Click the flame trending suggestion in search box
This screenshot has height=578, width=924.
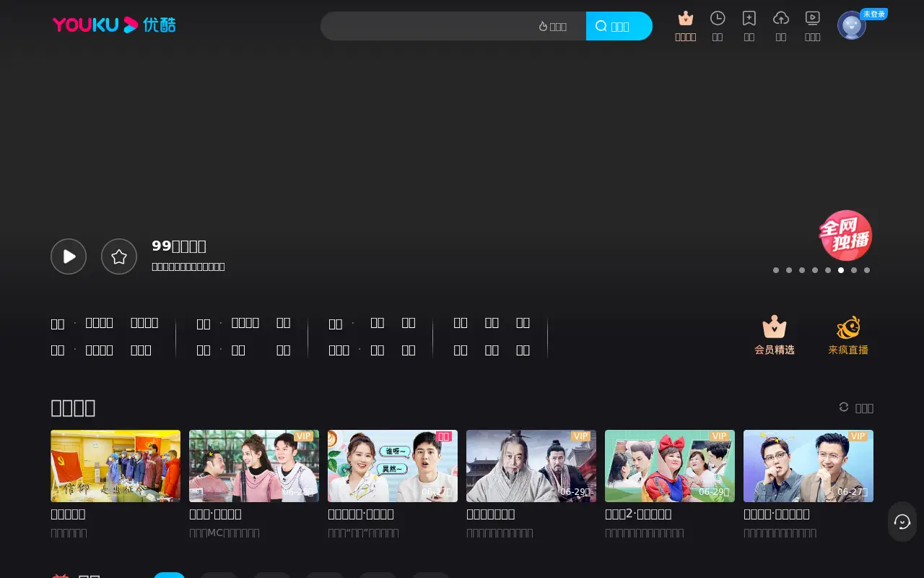553,27
